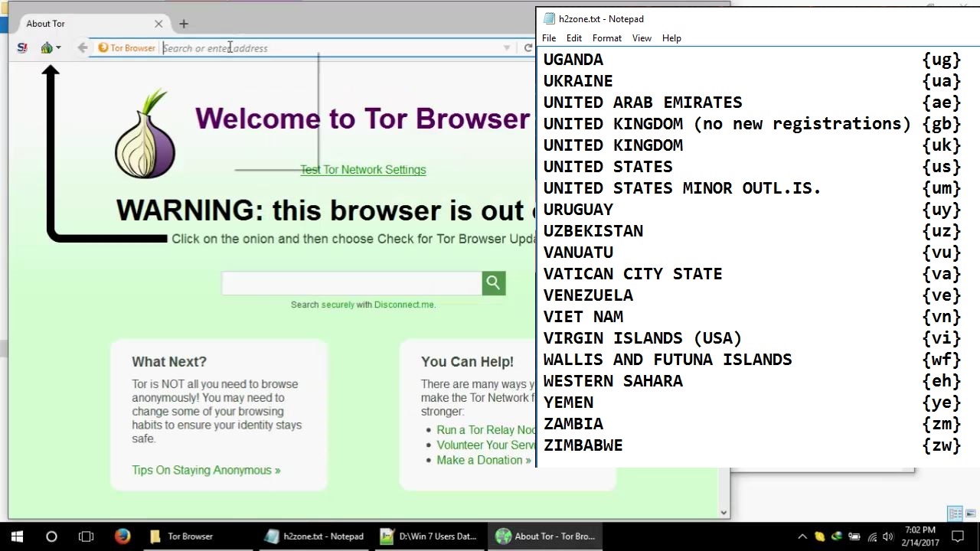The width and height of the screenshot is (980, 551).
Task: Open the Notepad Format menu
Action: click(x=606, y=38)
